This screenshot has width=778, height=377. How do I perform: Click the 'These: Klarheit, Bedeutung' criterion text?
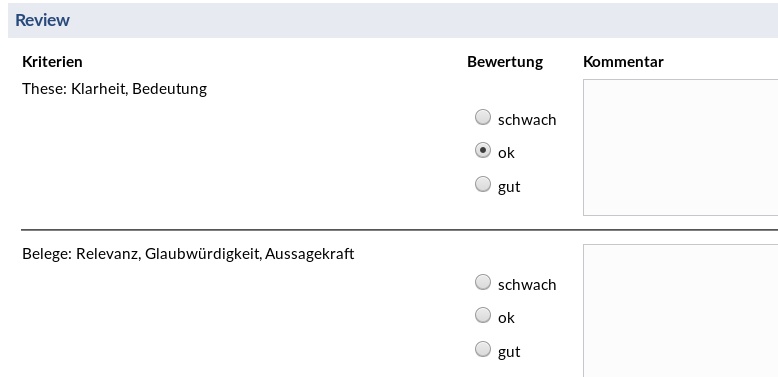115,89
